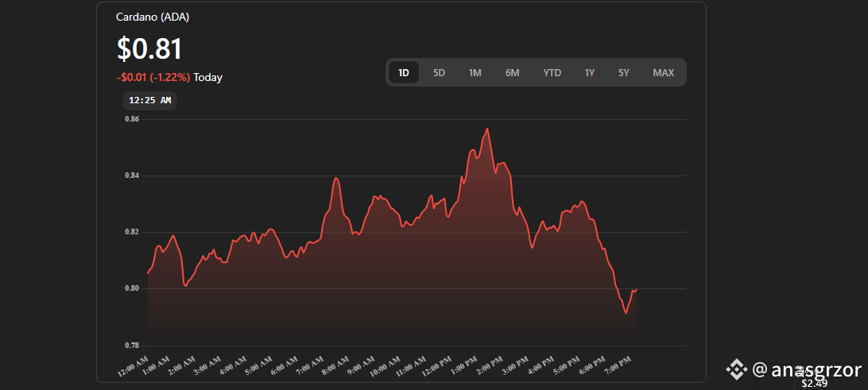Click the 0.80 y-axis label

click(131, 288)
